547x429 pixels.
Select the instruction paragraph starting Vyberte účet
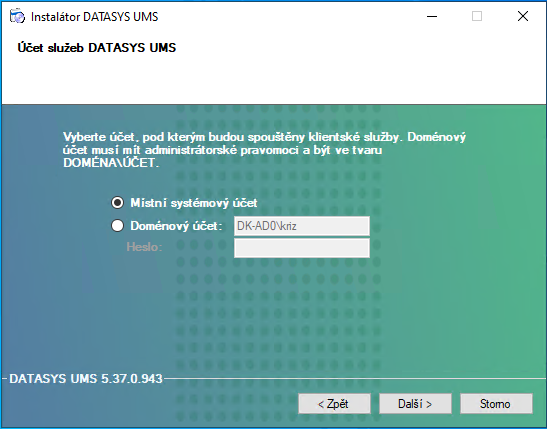click(x=264, y=150)
